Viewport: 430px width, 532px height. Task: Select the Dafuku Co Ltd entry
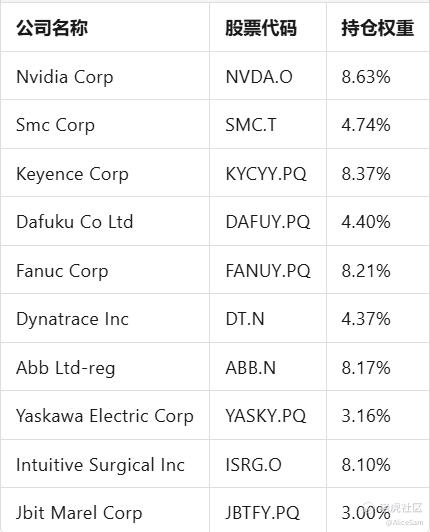tap(74, 222)
